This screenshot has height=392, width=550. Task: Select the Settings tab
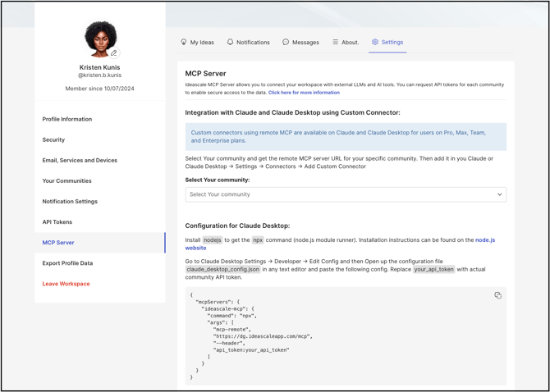pyautogui.click(x=387, y=43)
